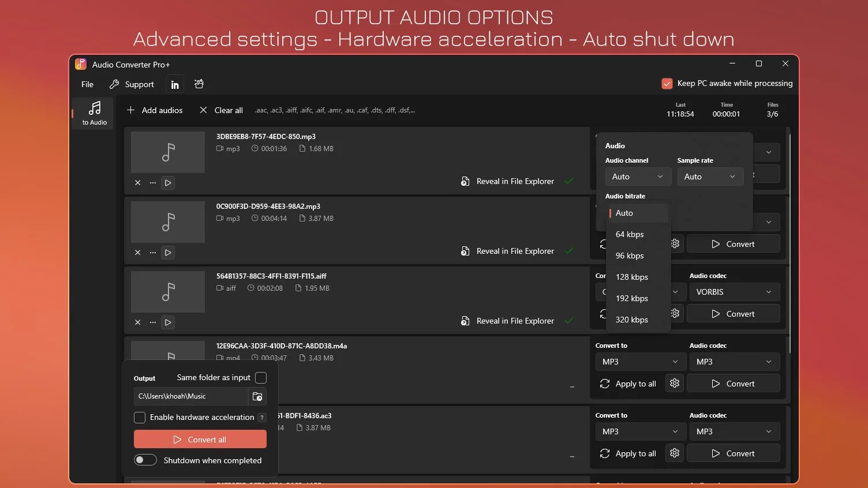Open the Support menu
868x488 pixels.
coord(132,84)
